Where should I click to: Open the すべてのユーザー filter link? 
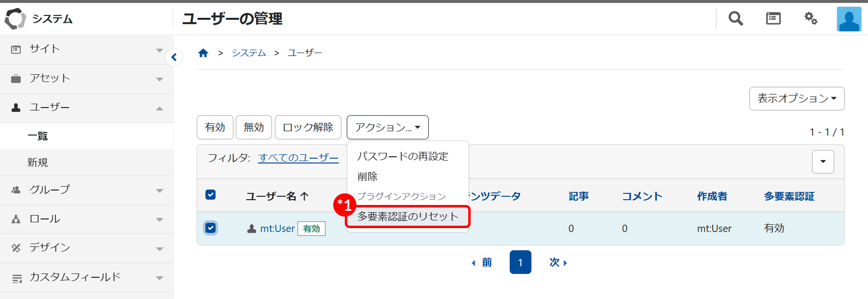point(298,158)
